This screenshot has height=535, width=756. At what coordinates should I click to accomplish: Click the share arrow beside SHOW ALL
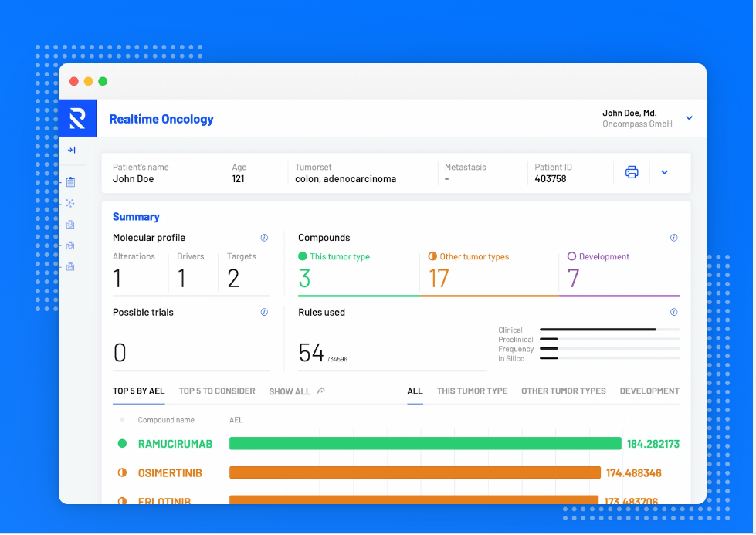click(x=321, y=391)
